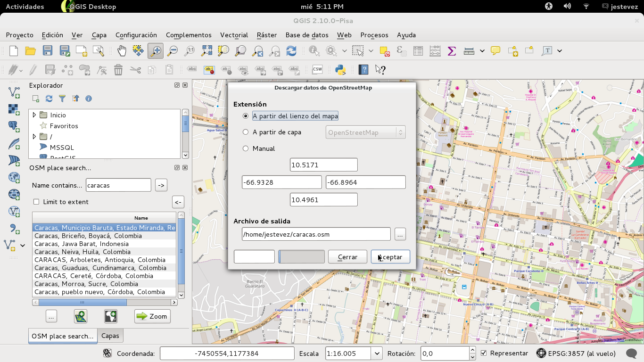The height and width of the screenshot is (362, 644).
Task: Open the Escala scale dropdown
Action: pos(377,354)
